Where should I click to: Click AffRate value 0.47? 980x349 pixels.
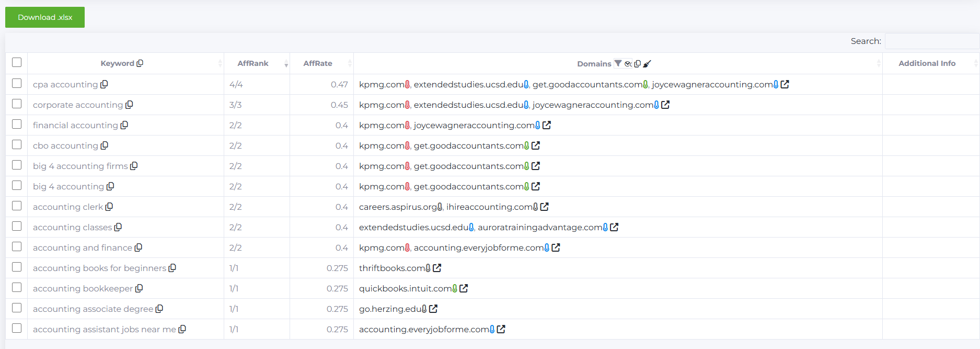tap(339, 84)
